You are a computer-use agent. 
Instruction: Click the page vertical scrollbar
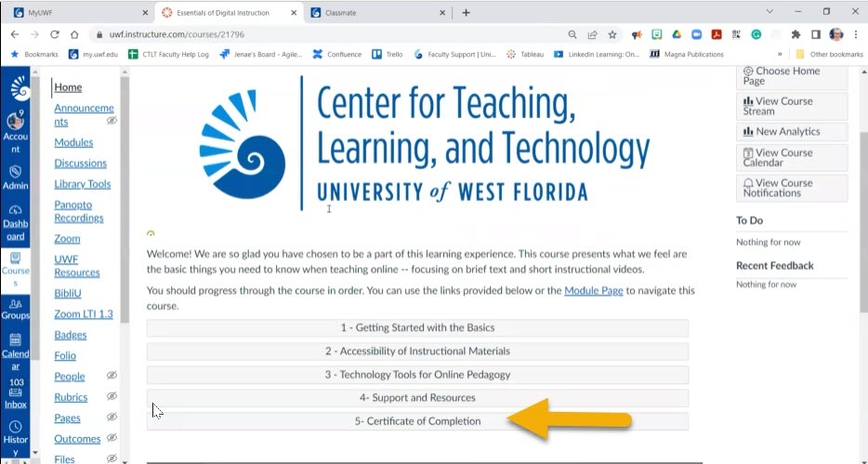[x=863, y=221]
